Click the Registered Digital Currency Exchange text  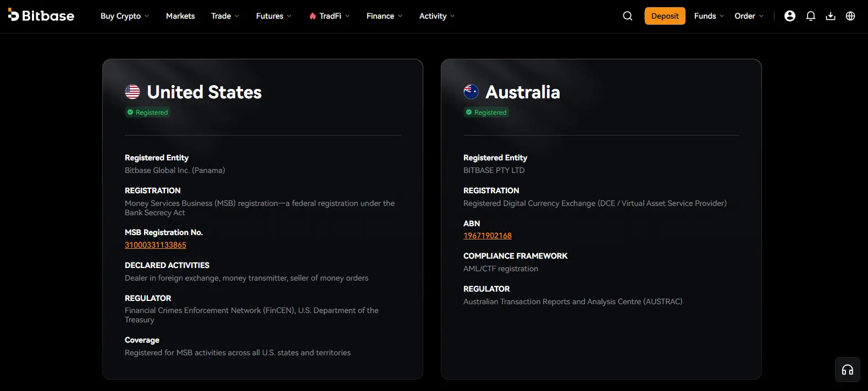(x=595, y=203)
